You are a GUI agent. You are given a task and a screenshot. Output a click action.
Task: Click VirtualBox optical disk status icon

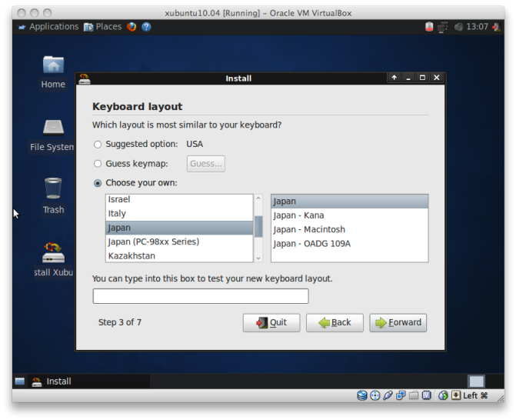tap(375, 395)
